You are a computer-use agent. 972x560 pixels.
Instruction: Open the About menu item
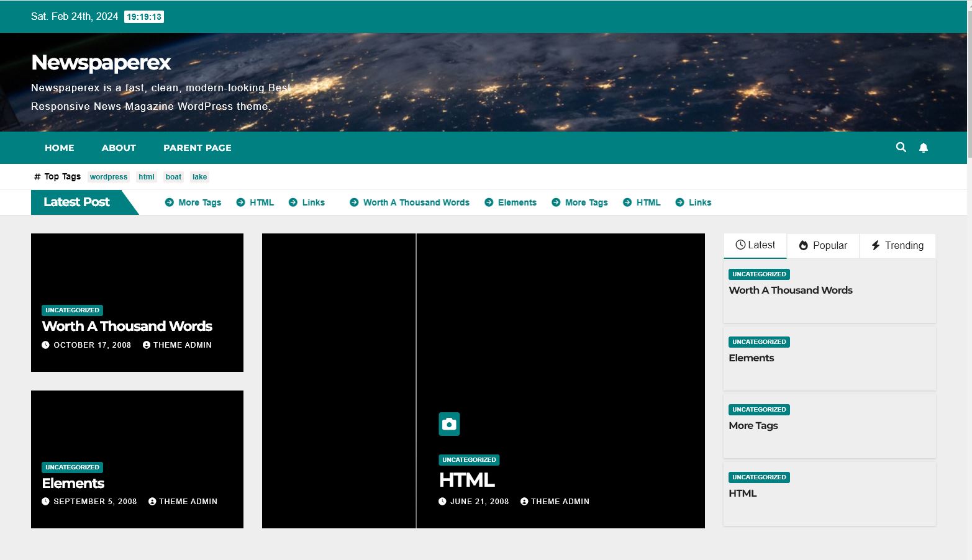pos(119,148)
